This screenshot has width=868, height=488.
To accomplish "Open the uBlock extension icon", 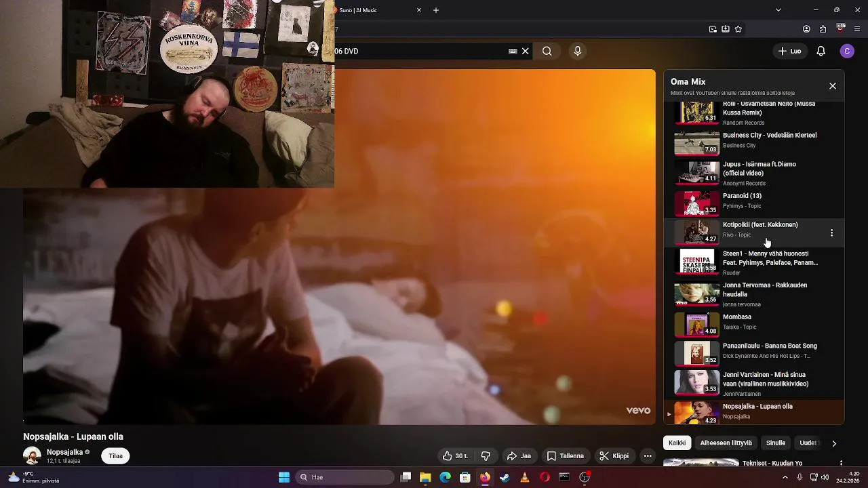I will pyautogui.click(x=841, y=29).
